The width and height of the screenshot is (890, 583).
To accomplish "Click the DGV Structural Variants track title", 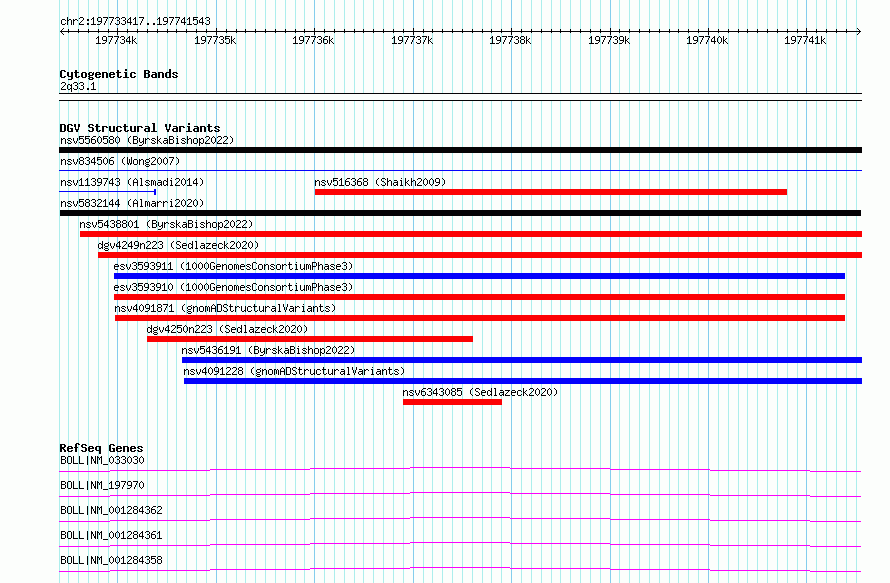I will 140,128.
